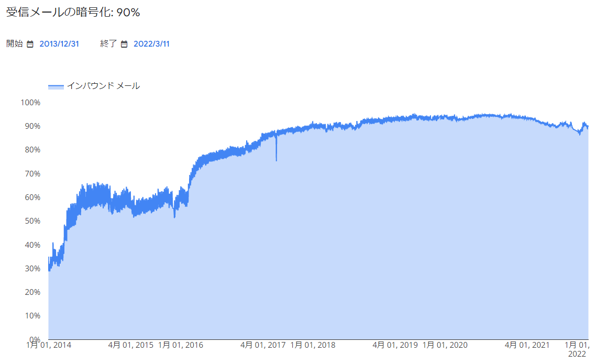Click the 40% y-axis label
Image resolution: width=596 pixels, height=364 pixels.
click(x=32, y=245)
